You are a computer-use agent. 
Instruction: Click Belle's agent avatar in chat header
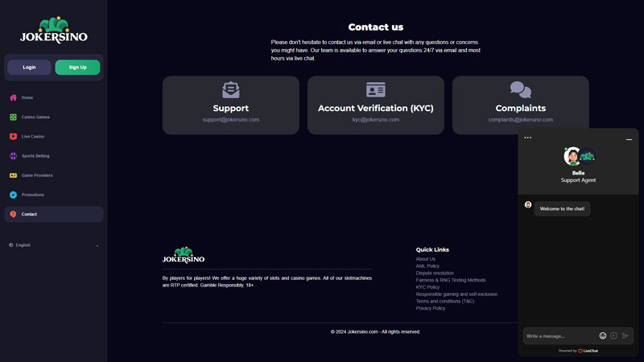pyautogui.click(x=572, y=156)
